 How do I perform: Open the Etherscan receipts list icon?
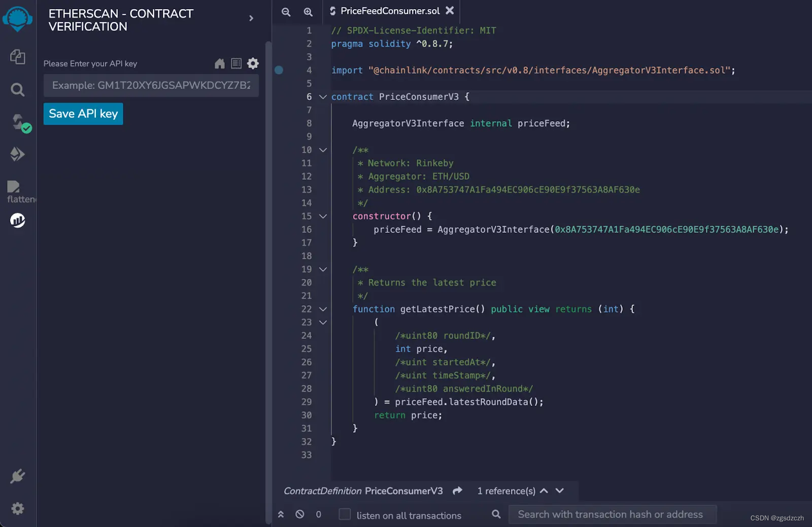(236, 63)
